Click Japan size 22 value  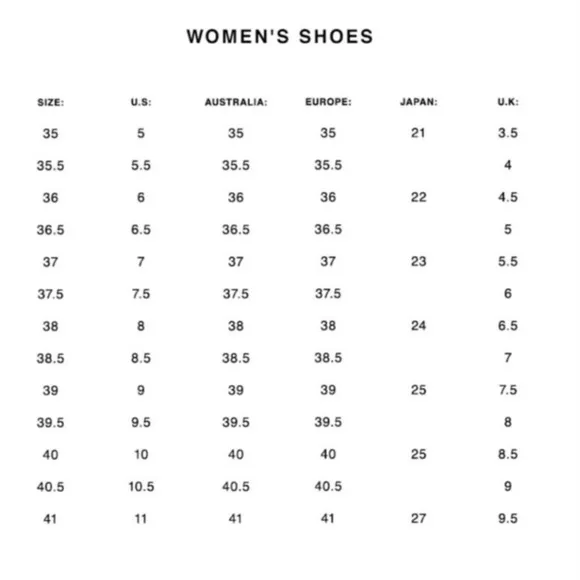pos(418,197)
